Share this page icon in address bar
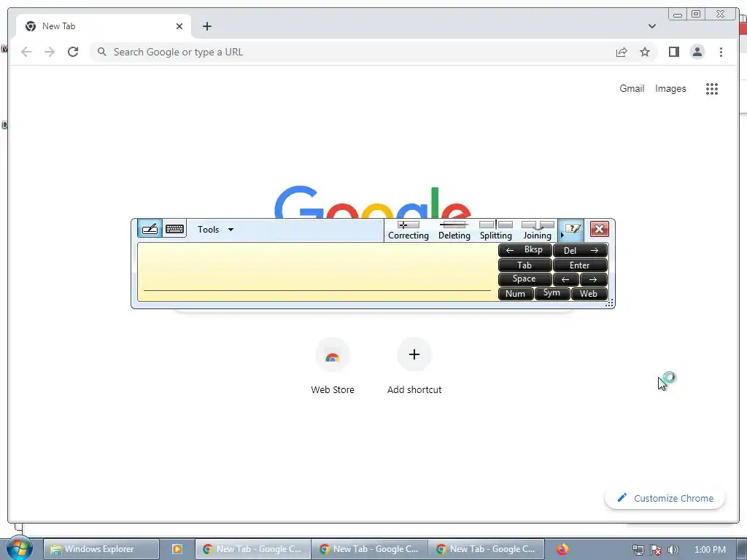 622,52
